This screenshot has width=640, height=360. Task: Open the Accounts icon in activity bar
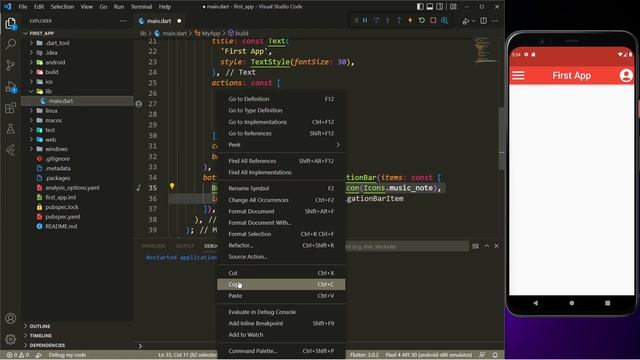(11, 318)
